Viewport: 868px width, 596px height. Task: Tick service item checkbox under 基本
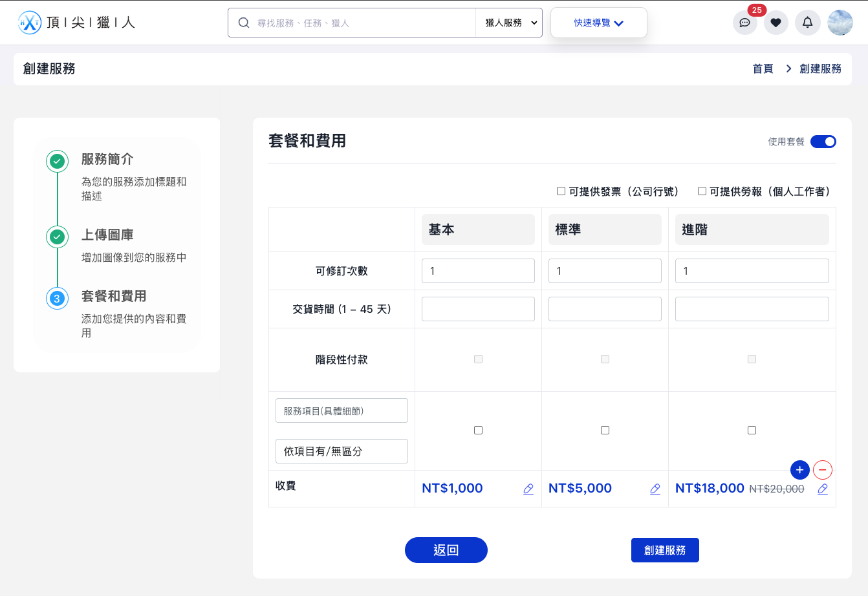pos(478,430)
